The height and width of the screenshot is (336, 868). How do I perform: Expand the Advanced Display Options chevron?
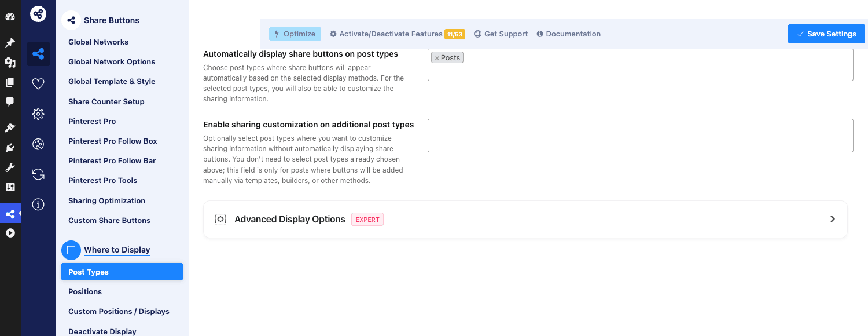click(x=833, y=219)
